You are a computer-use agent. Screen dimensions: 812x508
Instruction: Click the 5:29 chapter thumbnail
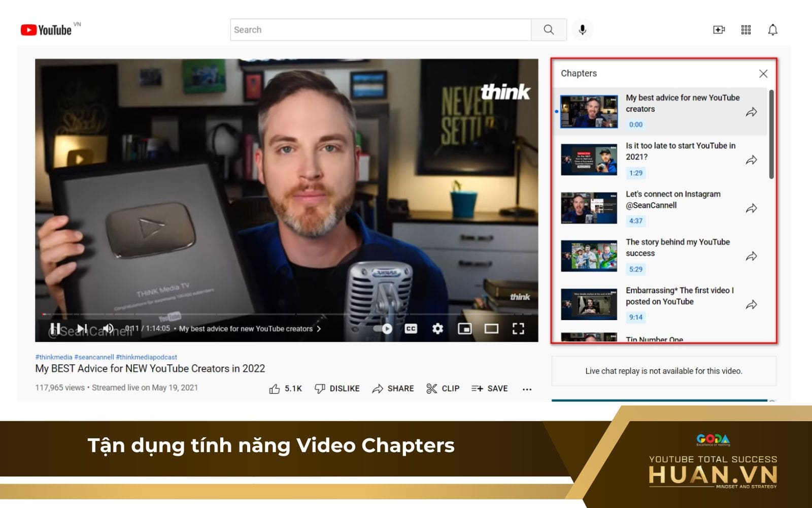coord(589,256)
